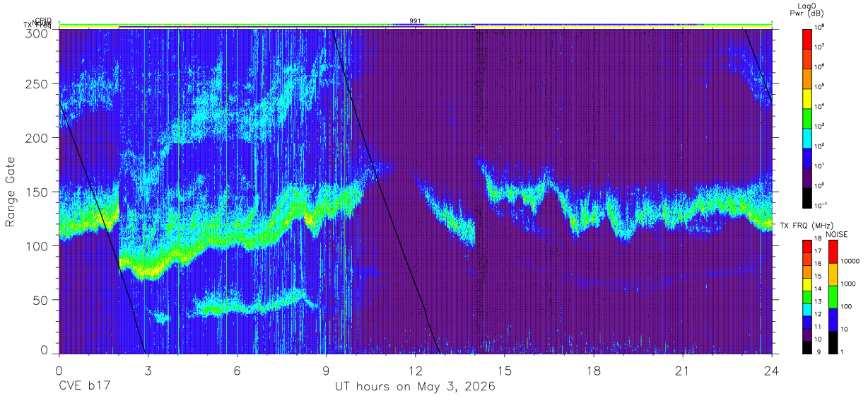Click the '14' TX FRQ scale label
Viewport: 868px width, 401px height.
(818, 289)
